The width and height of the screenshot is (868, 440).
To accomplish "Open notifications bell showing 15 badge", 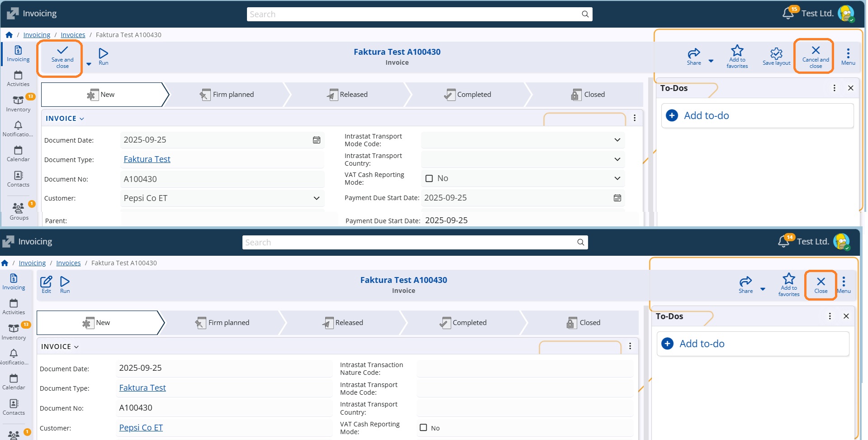I will [789, 13].
